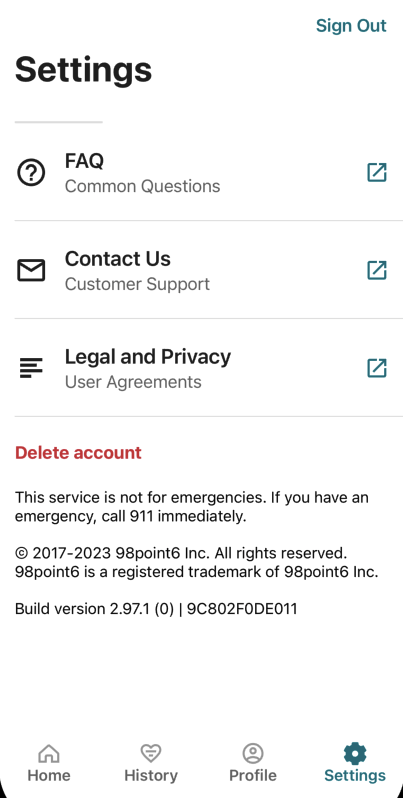Open Legal and Privacy external link icon

click(377, 368)
